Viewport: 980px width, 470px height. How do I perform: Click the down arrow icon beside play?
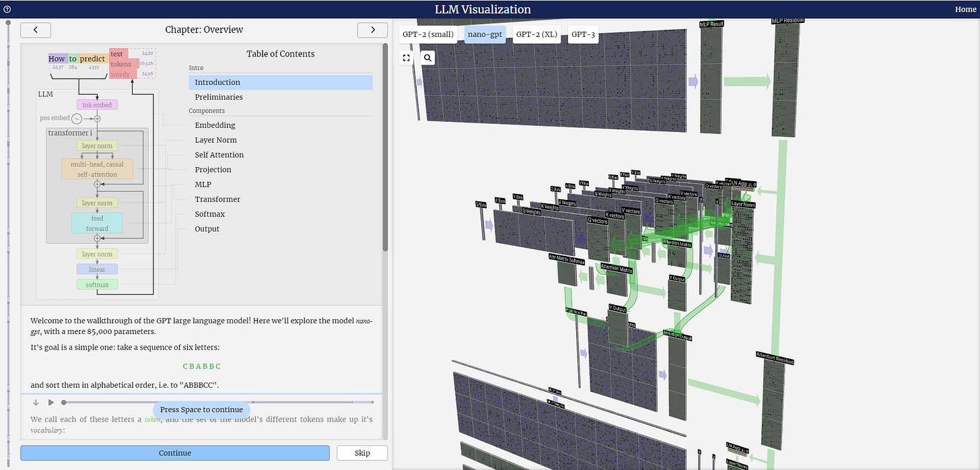tap(36, 403)
